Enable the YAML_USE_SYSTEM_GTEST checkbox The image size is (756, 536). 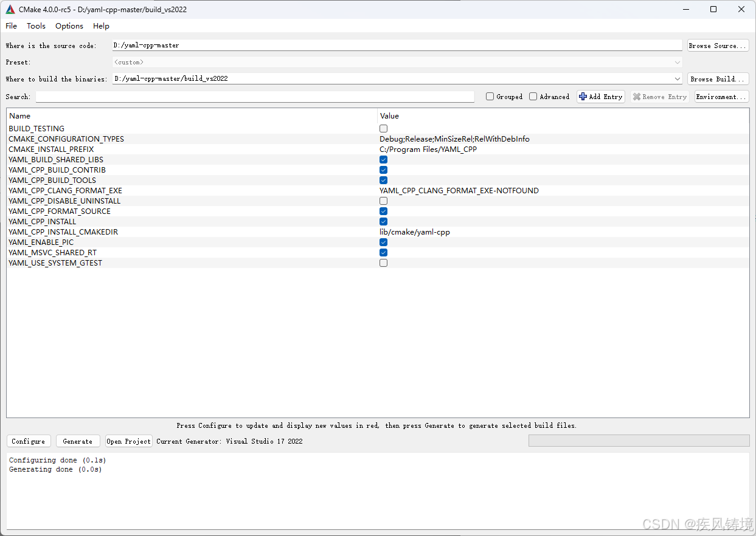383,263
